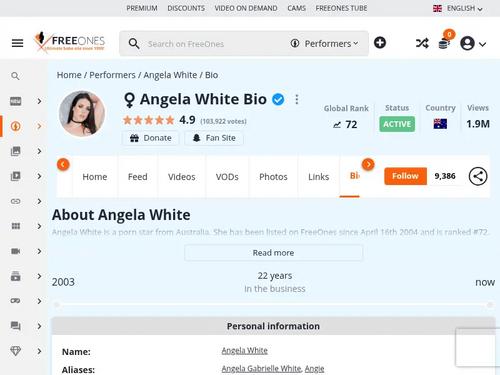Open the sidebar Performers icon
The width and height of the screenshot is (500, 375).
(x=16, y=126)
